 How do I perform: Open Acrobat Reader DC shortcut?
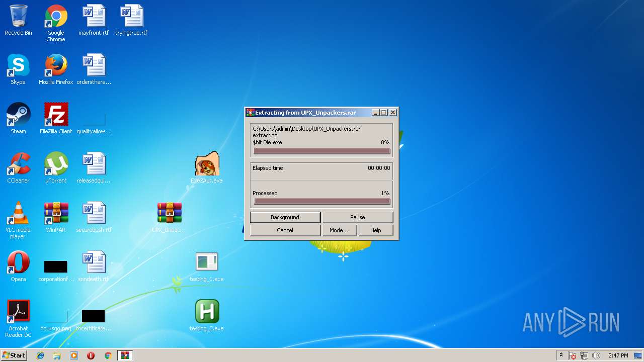click(18, 319)
